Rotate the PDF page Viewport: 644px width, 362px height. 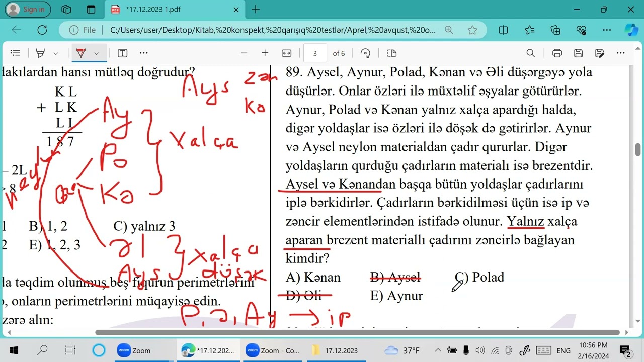click(366, 53)
